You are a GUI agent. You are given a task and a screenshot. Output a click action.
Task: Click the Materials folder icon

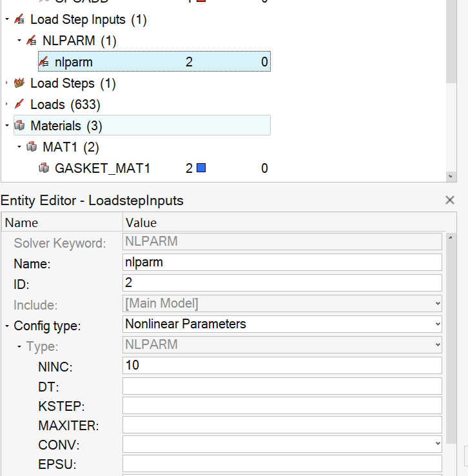(x=19, y=126)
